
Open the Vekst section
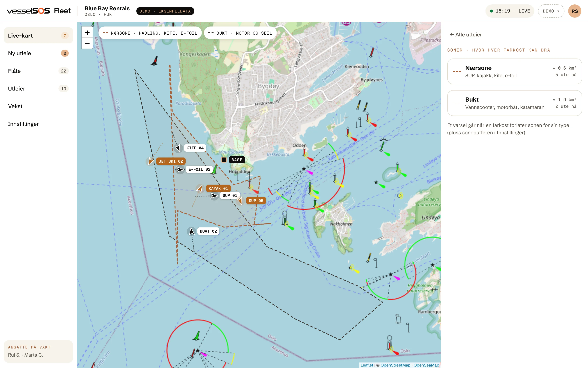tap(38, 106)
